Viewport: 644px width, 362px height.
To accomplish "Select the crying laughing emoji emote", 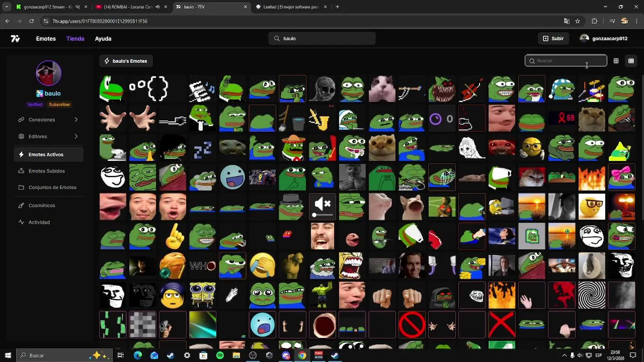I will coord(263,266).
